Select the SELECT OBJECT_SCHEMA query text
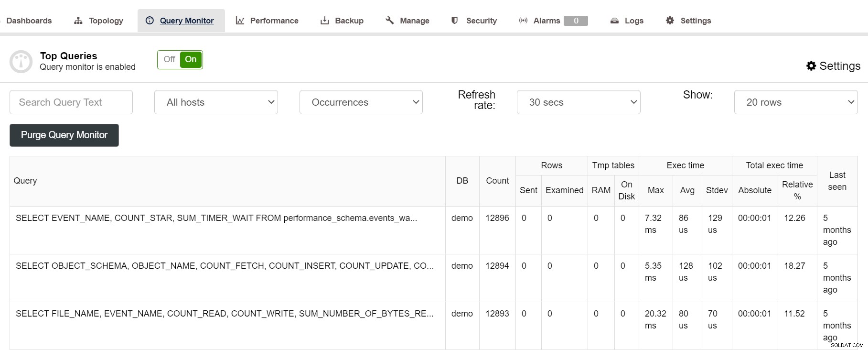The image size is (868, 350). [x=225, y=266]
